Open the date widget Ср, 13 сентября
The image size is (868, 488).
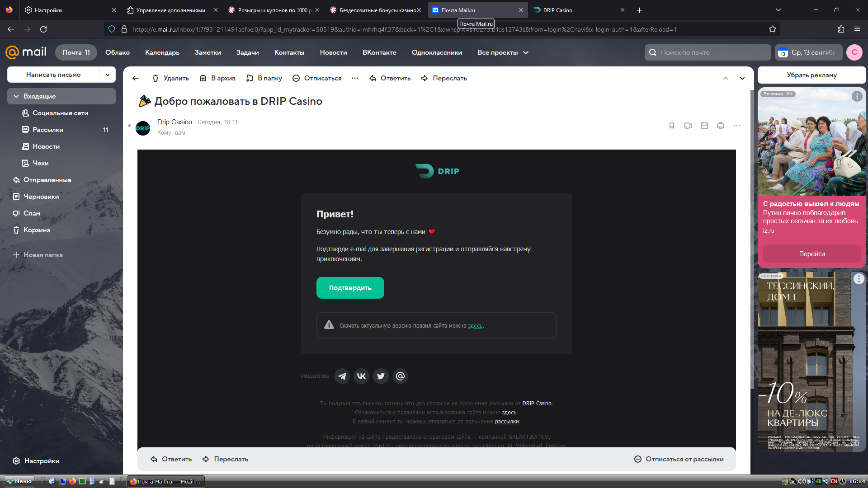coord(808,52)
